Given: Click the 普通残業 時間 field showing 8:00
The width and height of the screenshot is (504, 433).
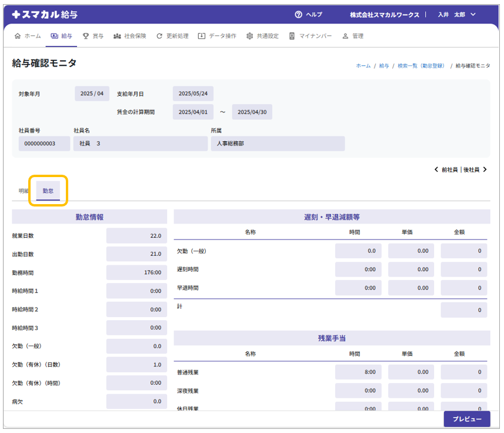Looking at the screenshot, I should (358, 372).
